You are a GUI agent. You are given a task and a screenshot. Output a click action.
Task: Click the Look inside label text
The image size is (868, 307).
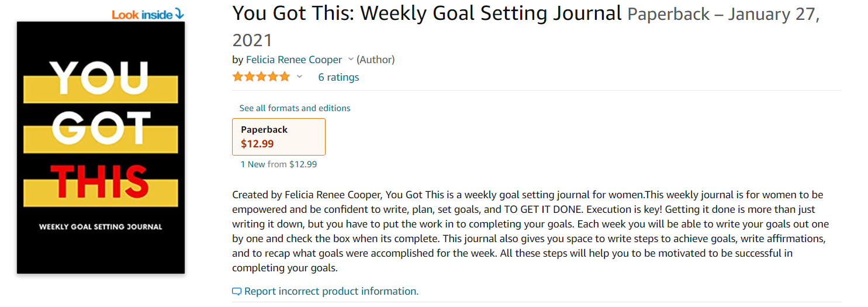tap(142, 14)
